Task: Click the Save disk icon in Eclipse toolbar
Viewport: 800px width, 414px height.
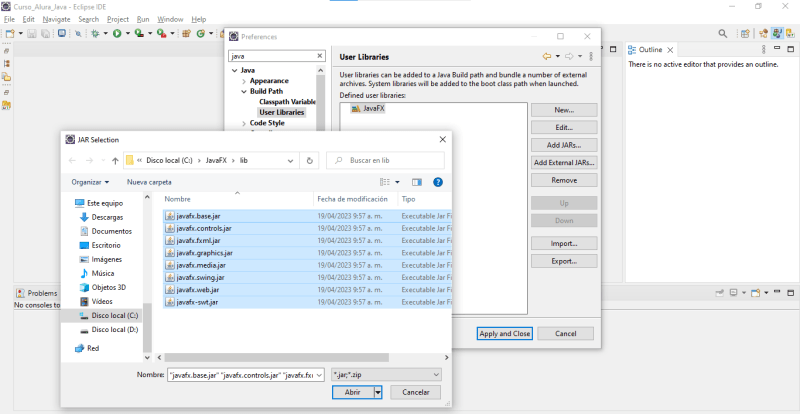Action: point(32,33)
